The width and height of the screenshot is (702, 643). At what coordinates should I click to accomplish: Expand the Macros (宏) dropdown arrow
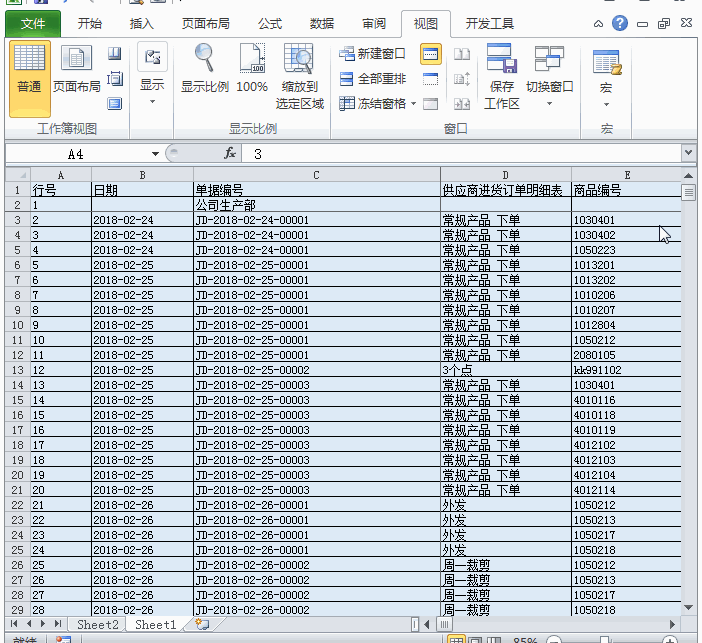point(606,104)
